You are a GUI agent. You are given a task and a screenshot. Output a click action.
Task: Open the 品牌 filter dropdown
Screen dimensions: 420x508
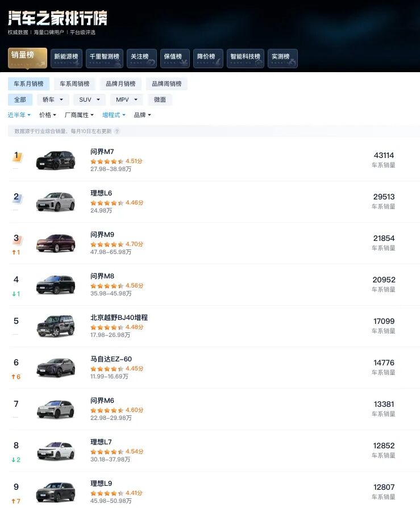click(x=143, y=115)
